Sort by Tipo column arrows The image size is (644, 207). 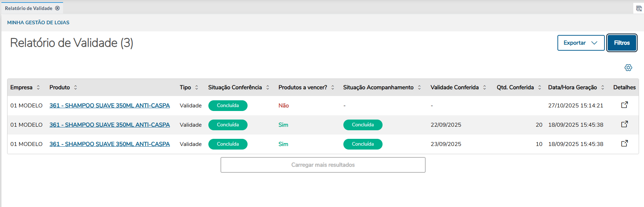click(197, 87)
